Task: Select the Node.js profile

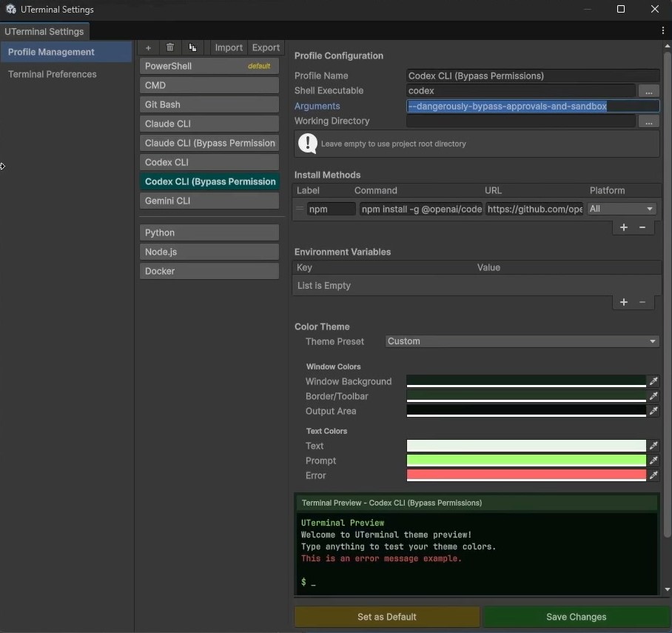Action: [209, 252]
